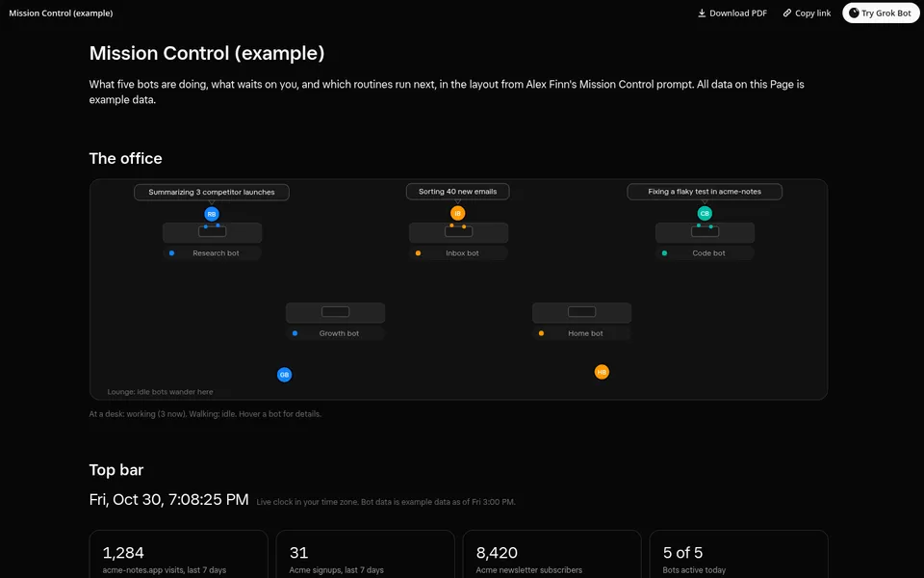Screen dimensions: 924x578
Task: Click the '5 of 5' bots active card
Action: (738, 555)
